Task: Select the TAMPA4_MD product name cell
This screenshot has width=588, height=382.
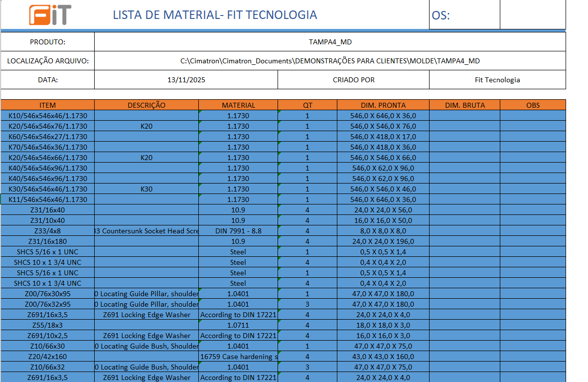Action: point(330,42)
